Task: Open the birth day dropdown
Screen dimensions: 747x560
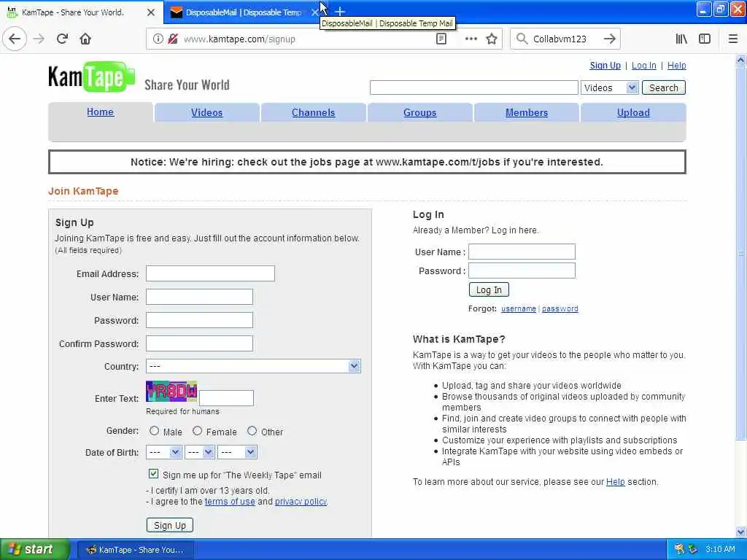Action: click(200, 452)
